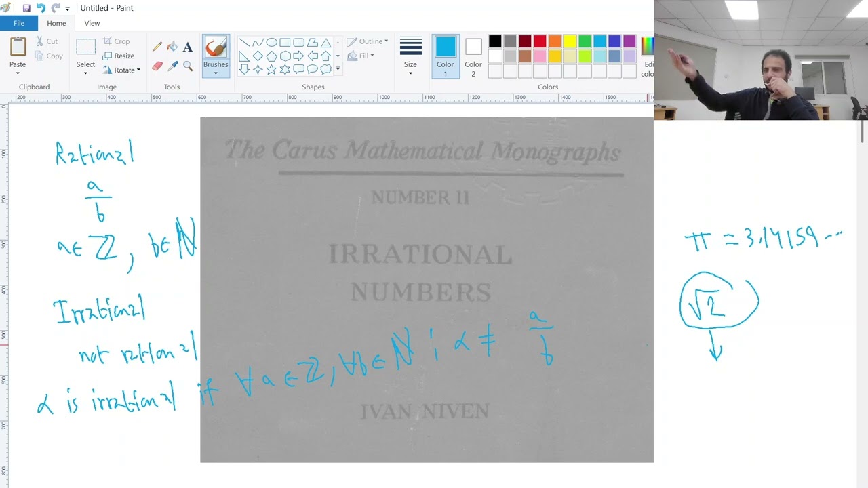
Task: Click the Edit colors button
Action: coord(647,56)
